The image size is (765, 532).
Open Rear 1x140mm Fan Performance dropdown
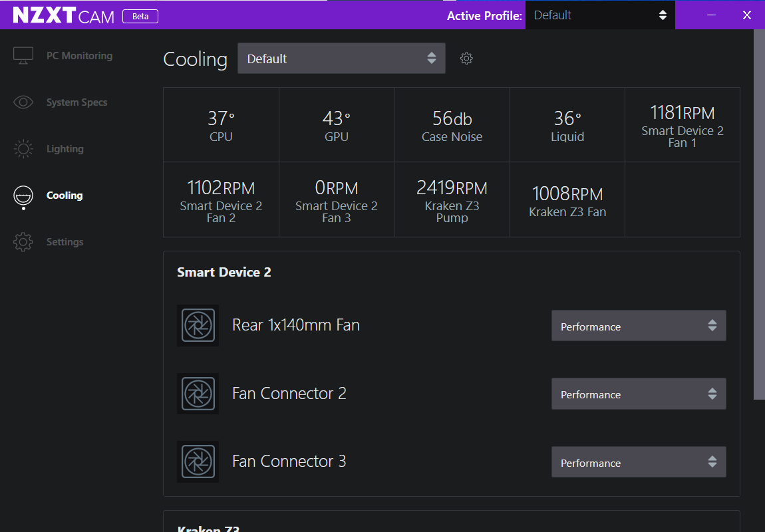[639, 326]
